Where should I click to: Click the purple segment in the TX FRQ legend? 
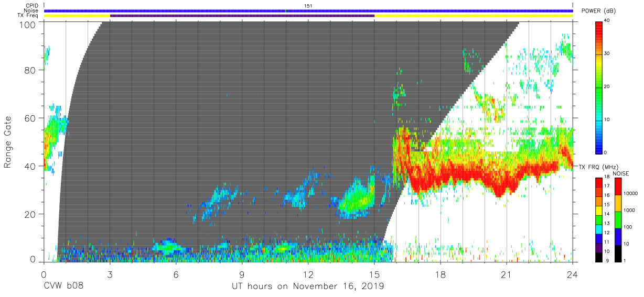599,247
